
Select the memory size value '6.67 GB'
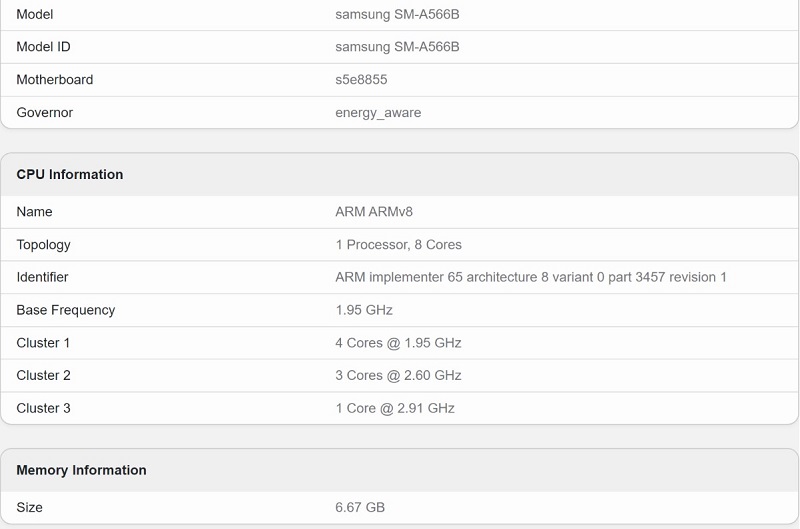(360, 508)
